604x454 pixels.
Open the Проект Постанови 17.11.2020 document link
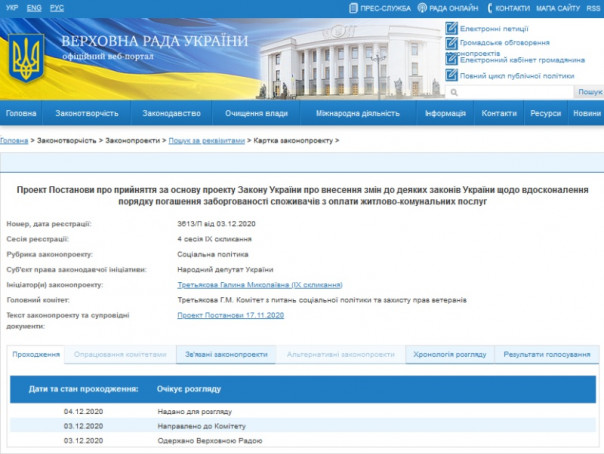231,315
